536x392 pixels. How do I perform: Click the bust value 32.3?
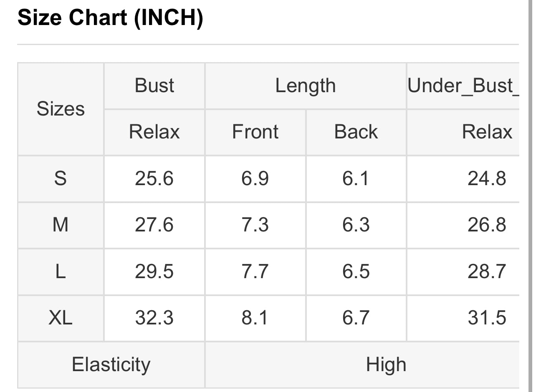click(x=154, y=319)
